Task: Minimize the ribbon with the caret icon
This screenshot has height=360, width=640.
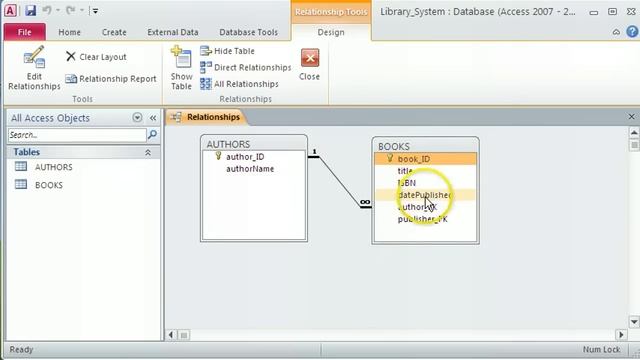Action: pyautogui.click(x=616, y=32)
